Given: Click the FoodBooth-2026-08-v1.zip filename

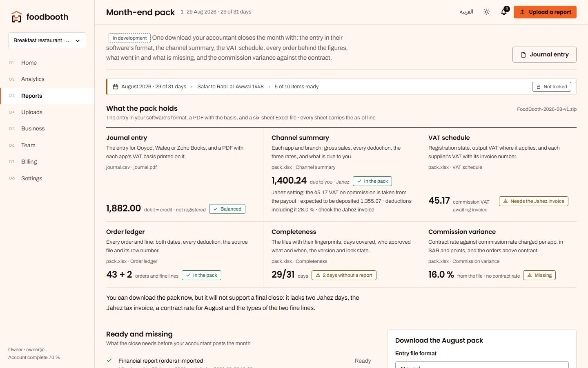Looking at the screenshot, I should click(x=547, y=109).
